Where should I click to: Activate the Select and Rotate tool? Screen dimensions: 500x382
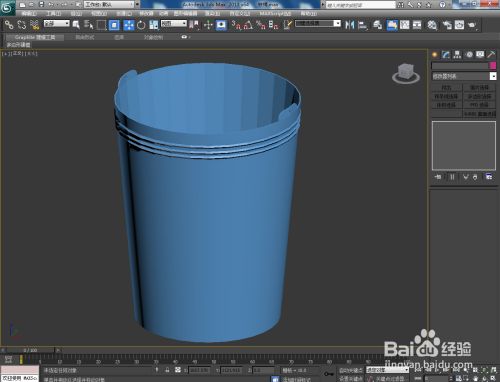pos(141,25)
